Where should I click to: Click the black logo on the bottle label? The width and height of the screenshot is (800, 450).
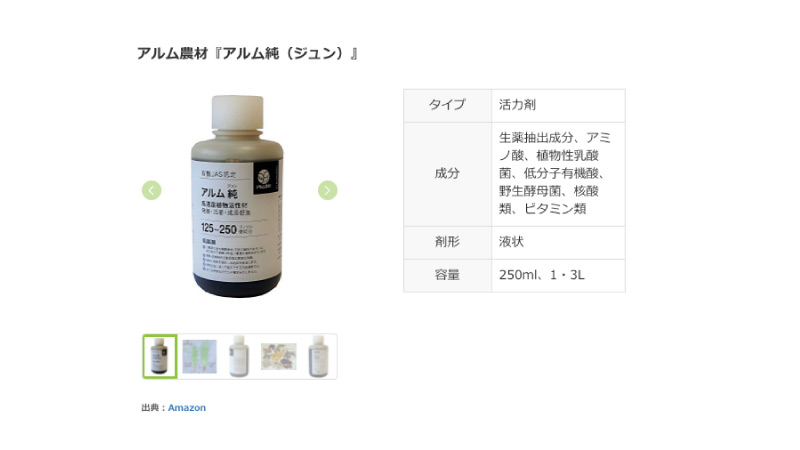coord(265,178)
